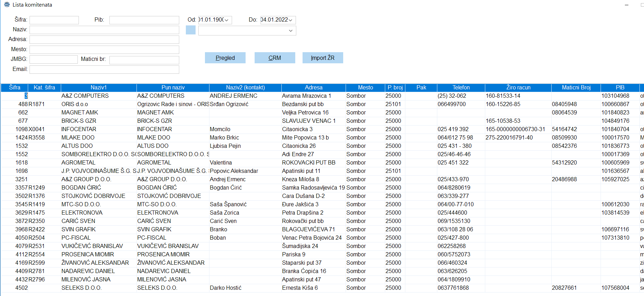This screenshot has width=644, height=296.
Task: Click into the Pib text field
Action: pyautogui.click(x=144, y=20)
